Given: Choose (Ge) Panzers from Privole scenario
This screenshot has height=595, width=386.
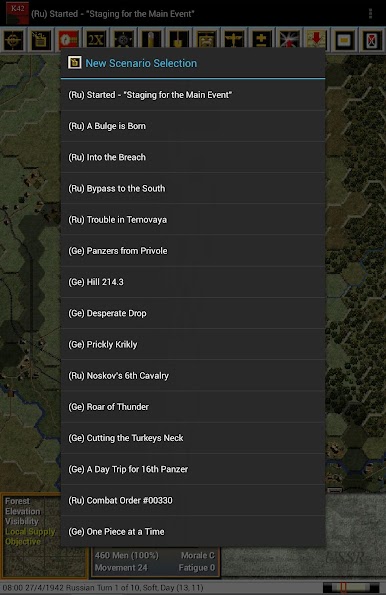Looking at the screenshot, I should pyautogui.click(x=193, y=251).
